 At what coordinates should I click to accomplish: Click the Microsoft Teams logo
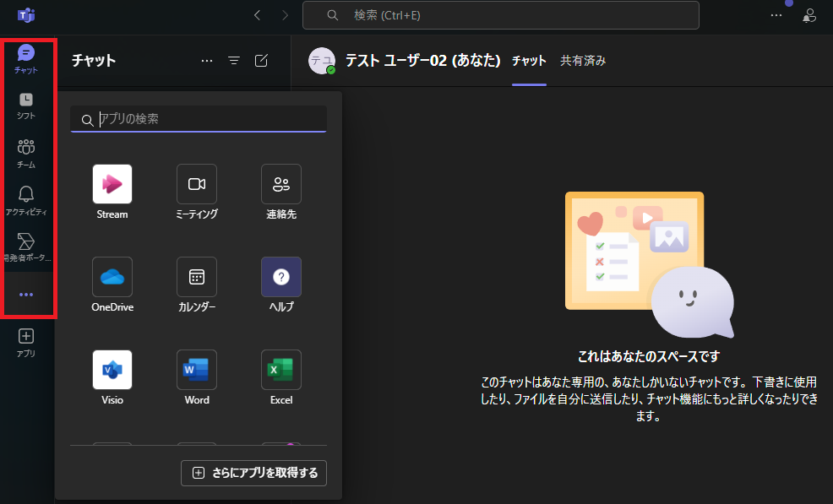pos(25,15)
